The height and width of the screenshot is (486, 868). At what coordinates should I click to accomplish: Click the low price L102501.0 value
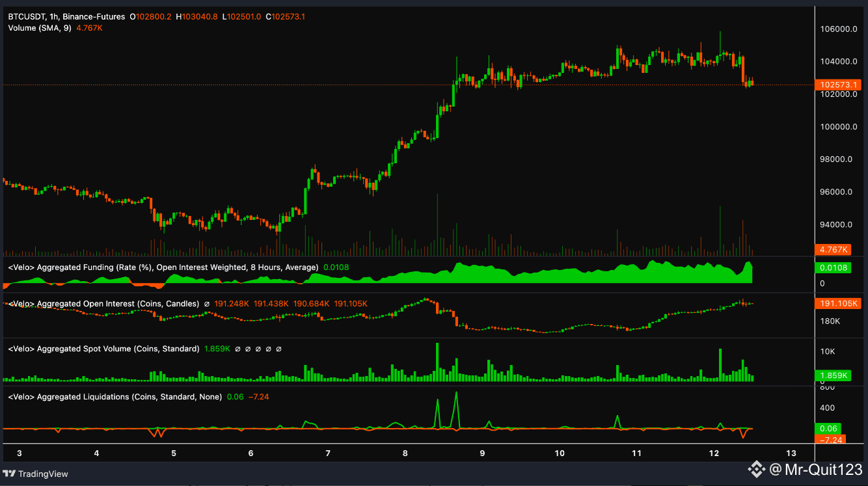coord(241,16)
